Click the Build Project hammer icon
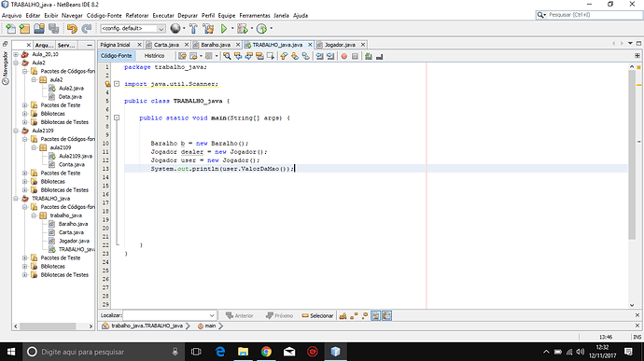The width and height of the screenshot is (644, 361). 193,29
